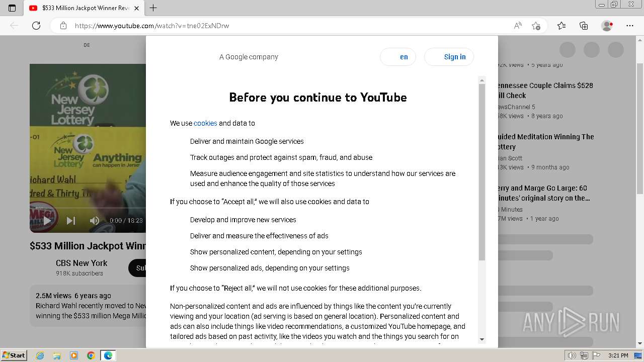Open the Favorites list
Image resolution: width=644 pixels, height=362 pixels.
click(x=561, y=26)
